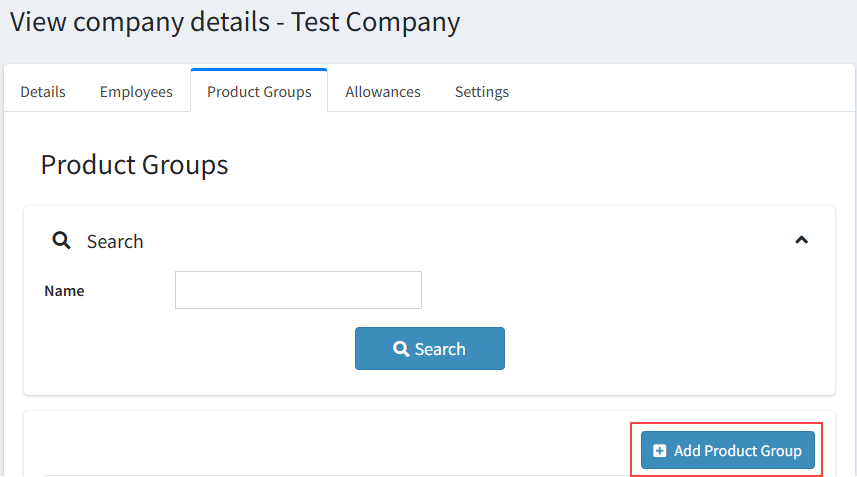Open the Settings tab
Viewport: 857px width, 477px height.
point(482,92)
